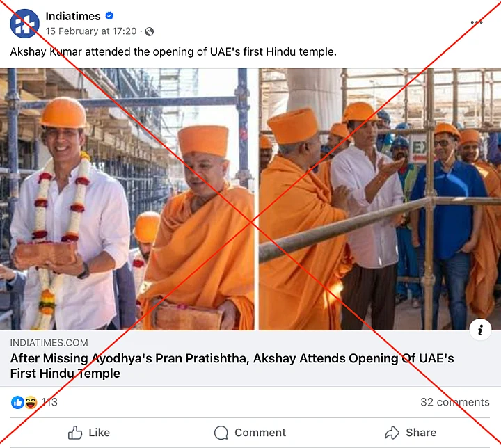Screen dimensions: 501x448
Task: Open left photo of Akshay with garland
Action: click(127, 199)
